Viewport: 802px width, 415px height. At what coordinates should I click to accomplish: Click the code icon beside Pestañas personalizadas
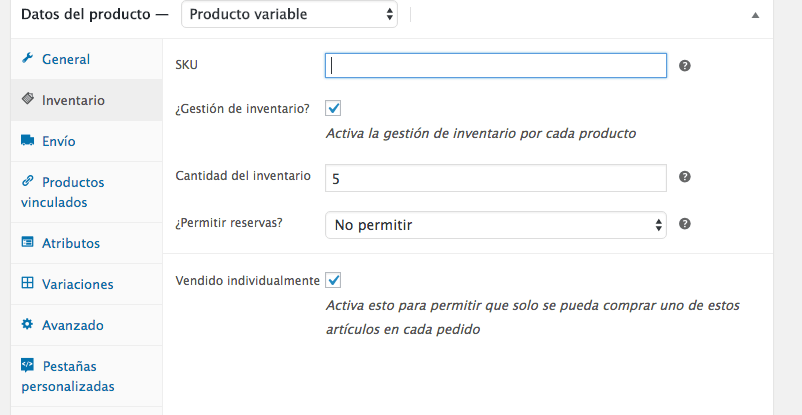[27, 365]
